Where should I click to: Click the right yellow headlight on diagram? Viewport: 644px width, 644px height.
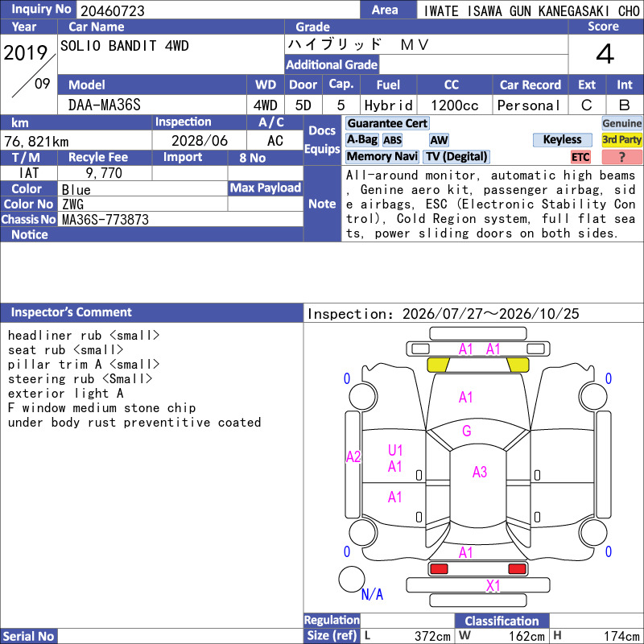click(x=518, y=365)
